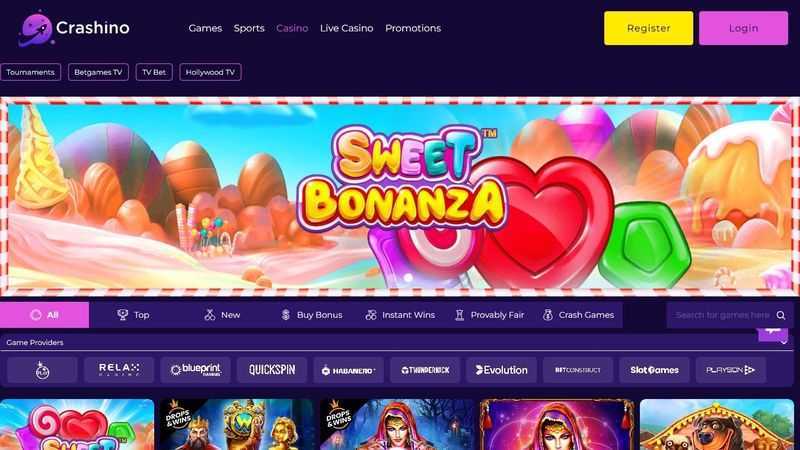The width and height of the screenshot is (800, 450).
Task: Open the Live Casino menu item
Action: 346,28
